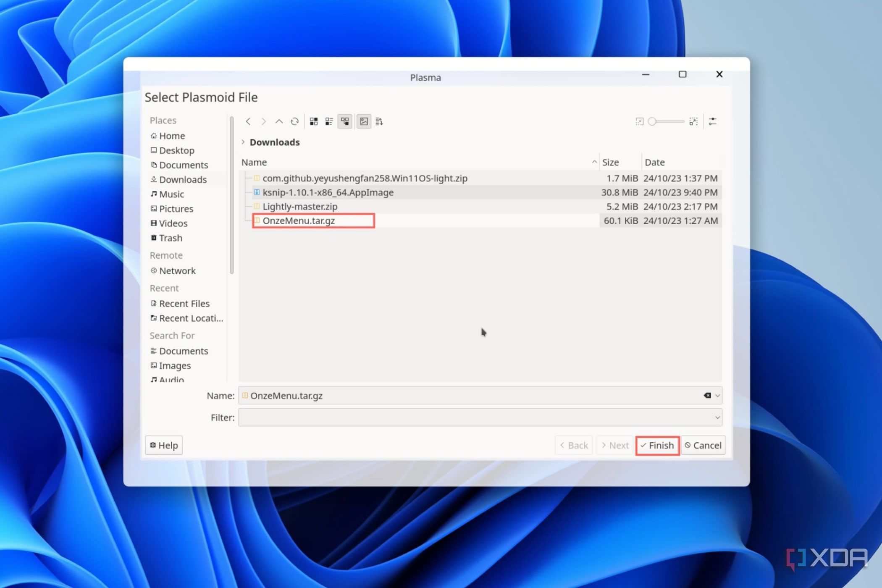Click Finish to confirm the plasmoid file
This screenshot has height=588, width=882.
pyautogui.click(x=657, y=445)
